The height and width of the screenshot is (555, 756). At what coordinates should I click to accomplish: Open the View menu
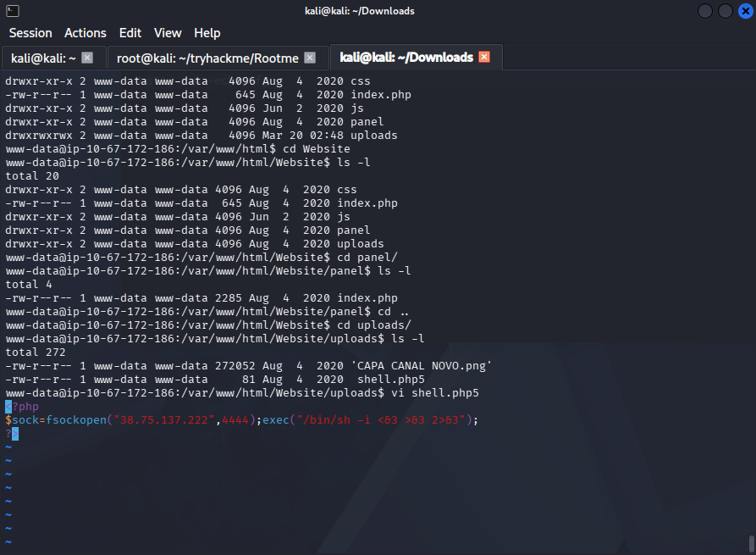pyautogui.click(x=168, y=33)
